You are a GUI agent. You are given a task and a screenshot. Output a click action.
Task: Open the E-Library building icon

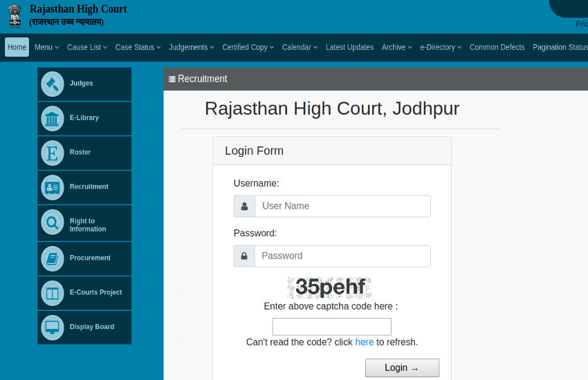[53, 118]
